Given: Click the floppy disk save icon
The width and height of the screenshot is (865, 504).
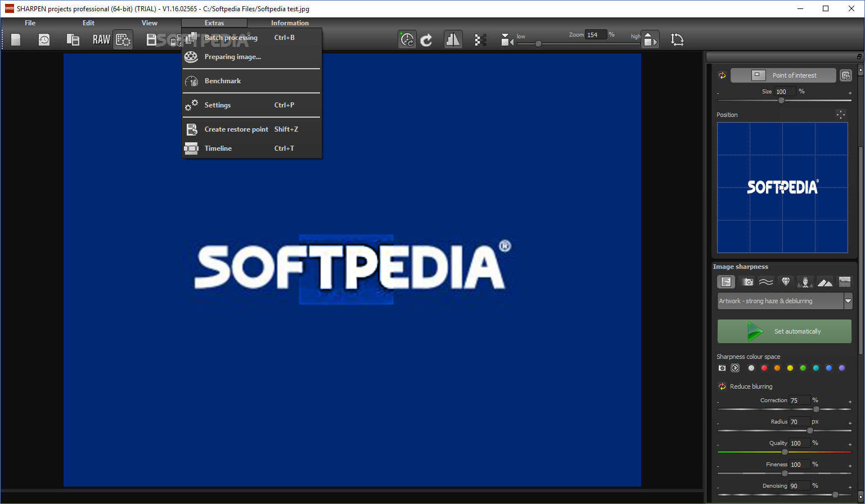Looking at the screenshot, I should pyautogui.click(x=151, y=39).
